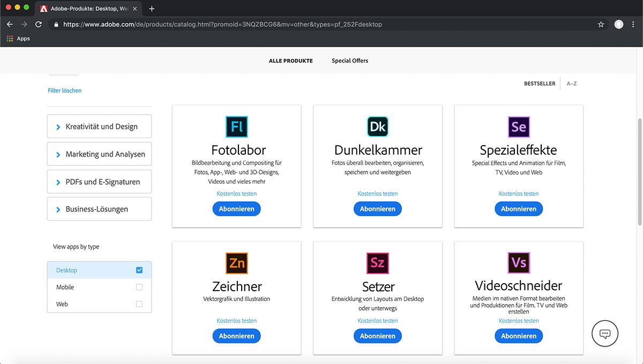The height and width of the screenshot is (364, 643).
Task: Reload the page with the refresh icon
Action: [39, 24]
